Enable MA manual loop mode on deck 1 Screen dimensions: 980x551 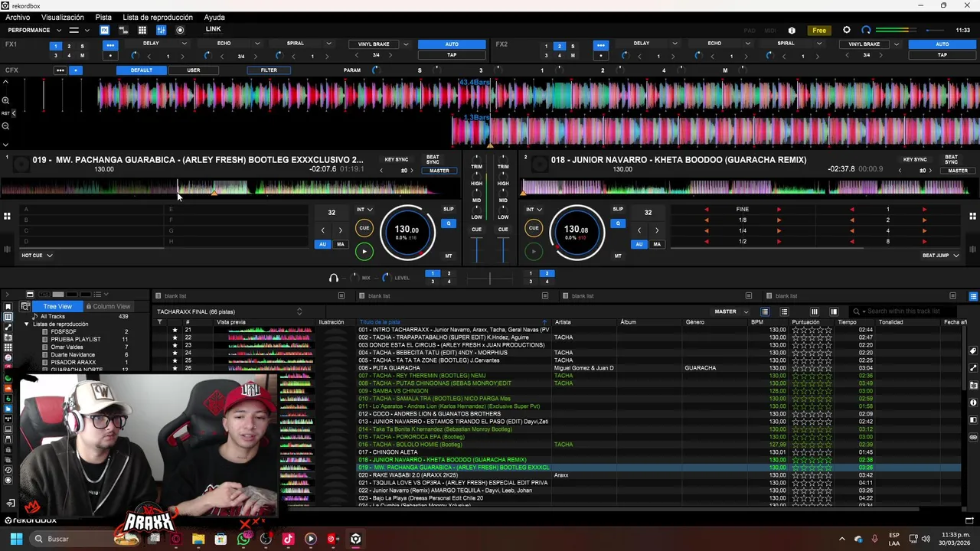(341, 244)
